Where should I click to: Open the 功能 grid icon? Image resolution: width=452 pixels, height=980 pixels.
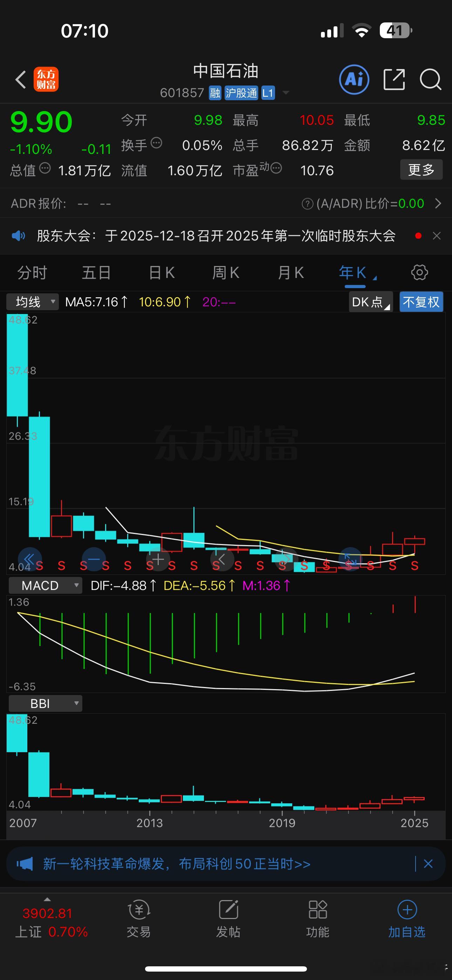click(318, 910)
